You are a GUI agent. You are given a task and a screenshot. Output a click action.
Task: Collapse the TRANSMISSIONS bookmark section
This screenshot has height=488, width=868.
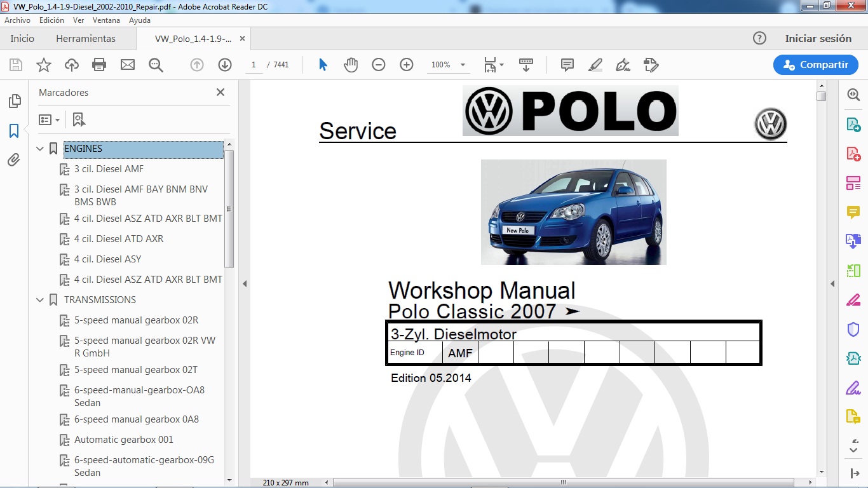(40, 299)
